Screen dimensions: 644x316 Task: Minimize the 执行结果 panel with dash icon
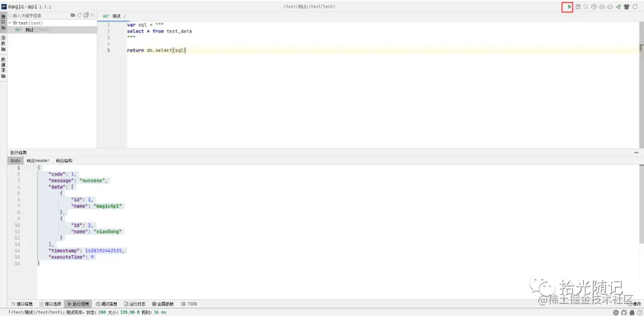[636, 153]
